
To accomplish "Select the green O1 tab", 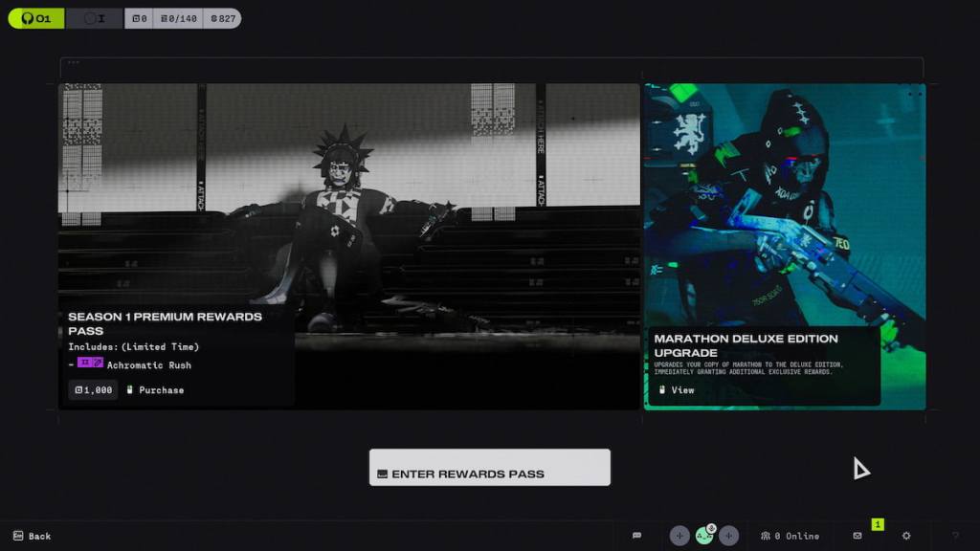I will click(x=36, y=18).
